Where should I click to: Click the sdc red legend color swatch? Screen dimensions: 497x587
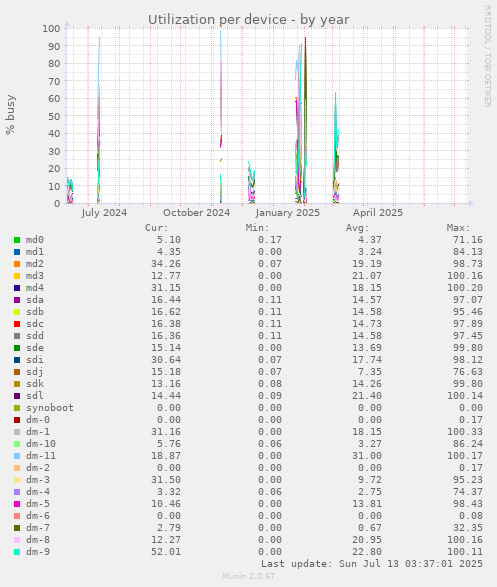[x=17, y=324]
